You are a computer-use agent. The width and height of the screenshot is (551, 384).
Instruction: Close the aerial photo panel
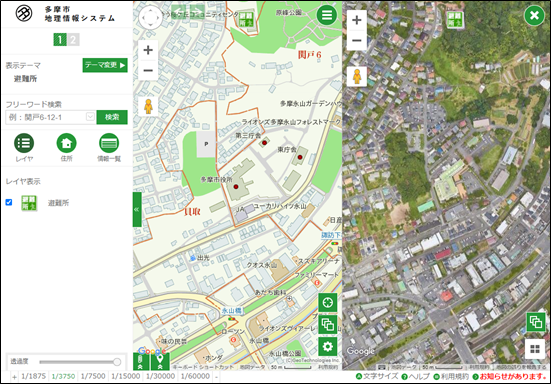(x=534, y=15)
